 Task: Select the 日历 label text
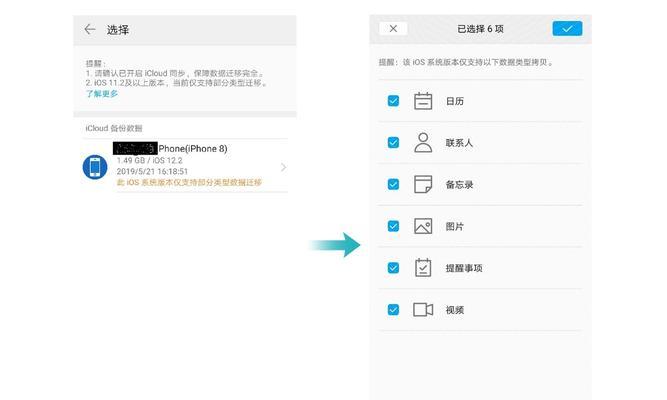(454, 101)
